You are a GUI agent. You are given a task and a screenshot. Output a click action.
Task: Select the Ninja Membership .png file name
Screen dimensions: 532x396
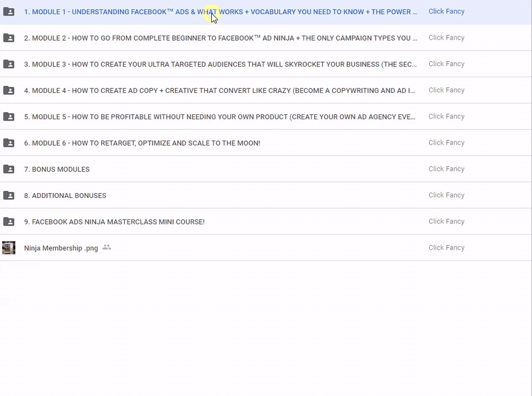(61, 248)
